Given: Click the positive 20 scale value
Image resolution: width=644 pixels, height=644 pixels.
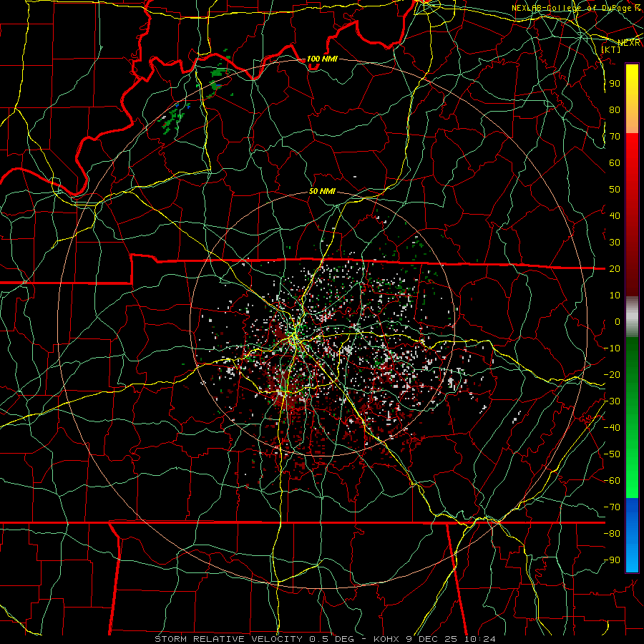Looking at the screenshot, I should tap(615, 268).
